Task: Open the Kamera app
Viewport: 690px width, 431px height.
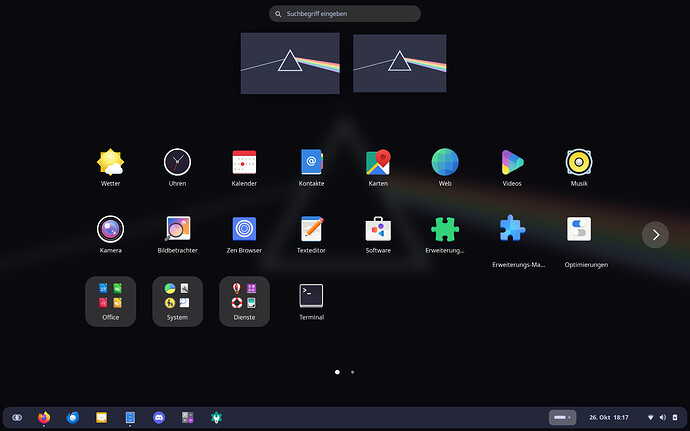Action: (110, 229)
